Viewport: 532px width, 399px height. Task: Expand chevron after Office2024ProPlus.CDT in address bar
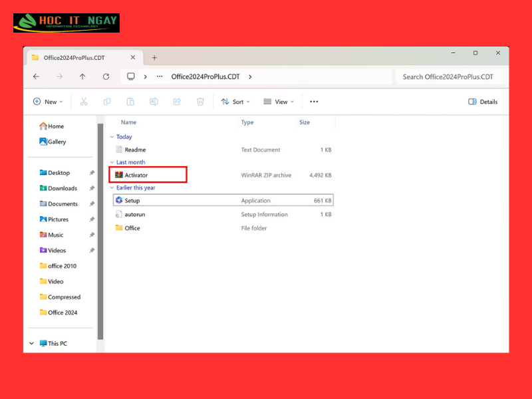coord(250,76)
